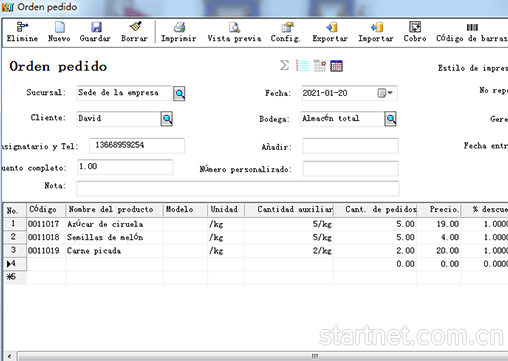Click the sigma sum icon
Screen dimensions: 508x361
tap(285, 65)
